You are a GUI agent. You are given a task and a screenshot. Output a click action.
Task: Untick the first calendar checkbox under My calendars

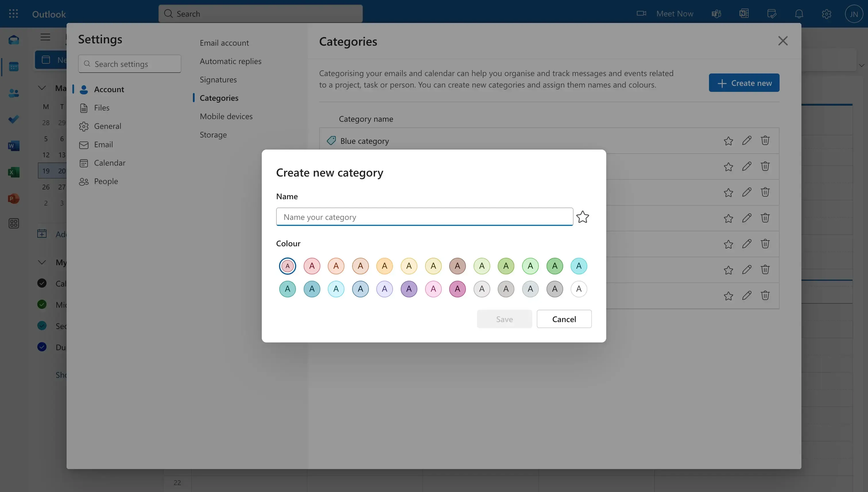[x=42, y=284]
